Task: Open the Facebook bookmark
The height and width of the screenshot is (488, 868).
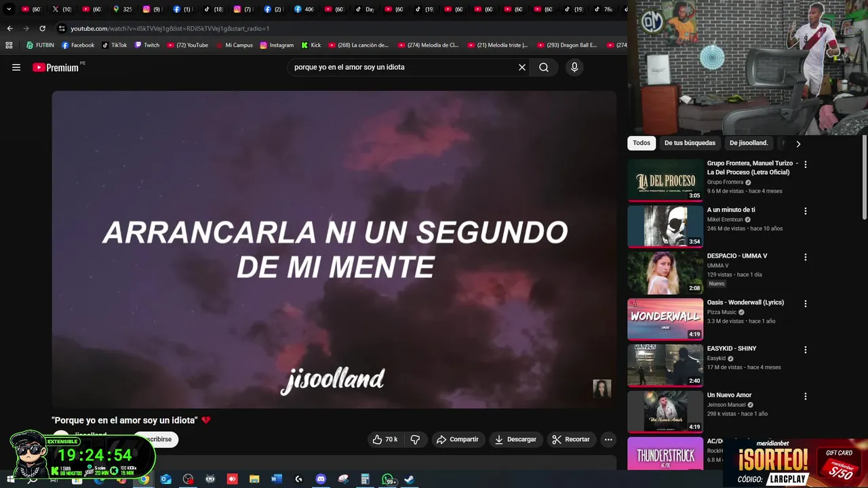Action: [78, 45]
